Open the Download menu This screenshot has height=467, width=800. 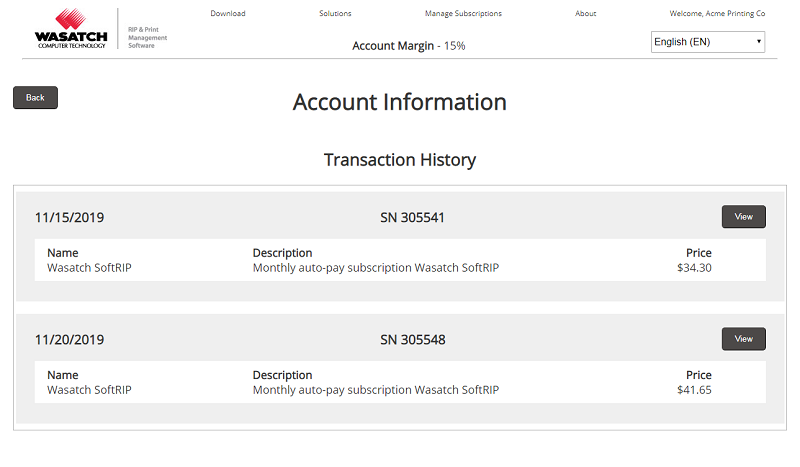[x=228, y=13]
